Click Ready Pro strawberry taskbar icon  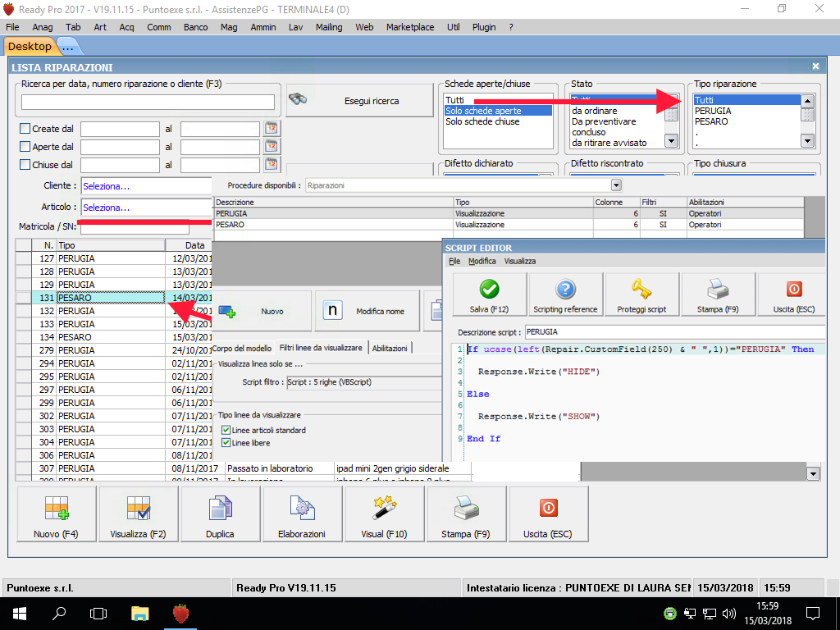180,614
